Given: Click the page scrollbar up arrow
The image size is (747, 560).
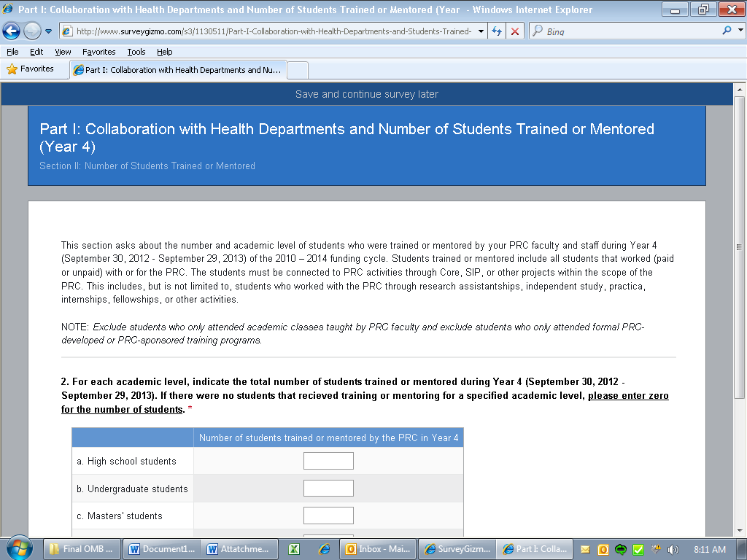Looking at the screenshot, I should click(740, 89).
